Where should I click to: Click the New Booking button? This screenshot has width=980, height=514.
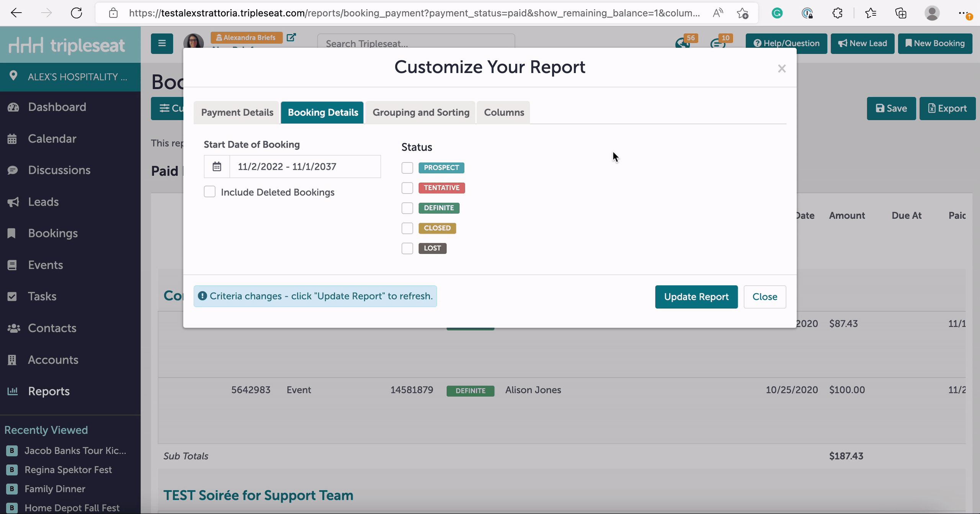[x=935, y=44]
